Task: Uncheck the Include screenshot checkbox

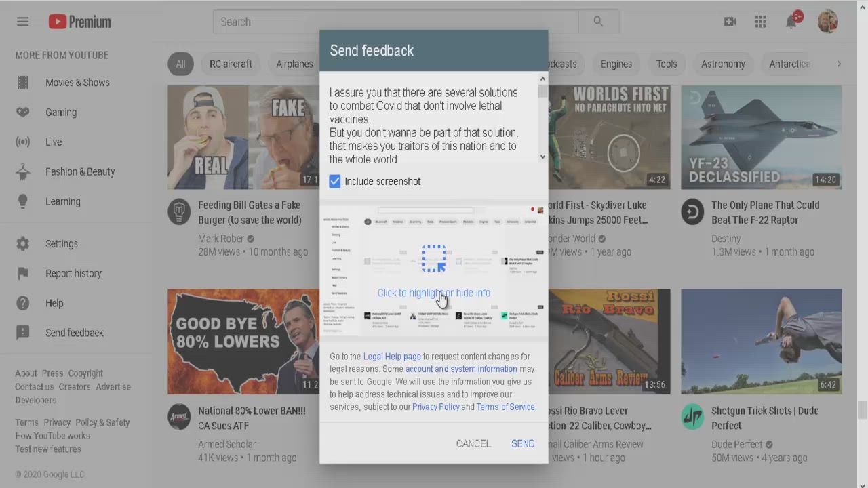Action: coord(335,182)
